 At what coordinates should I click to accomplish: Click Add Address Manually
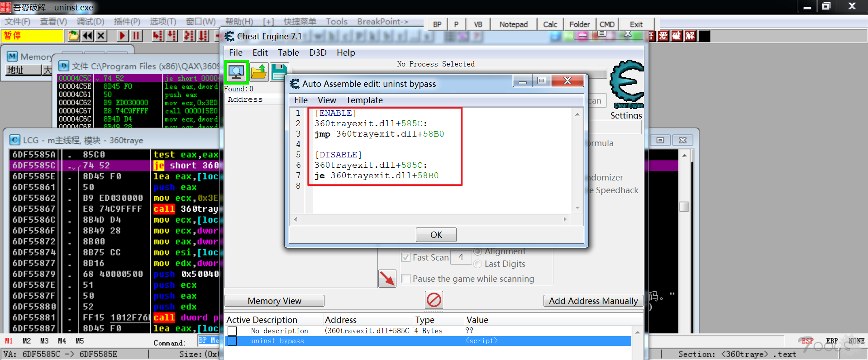(x=593, y=301)
